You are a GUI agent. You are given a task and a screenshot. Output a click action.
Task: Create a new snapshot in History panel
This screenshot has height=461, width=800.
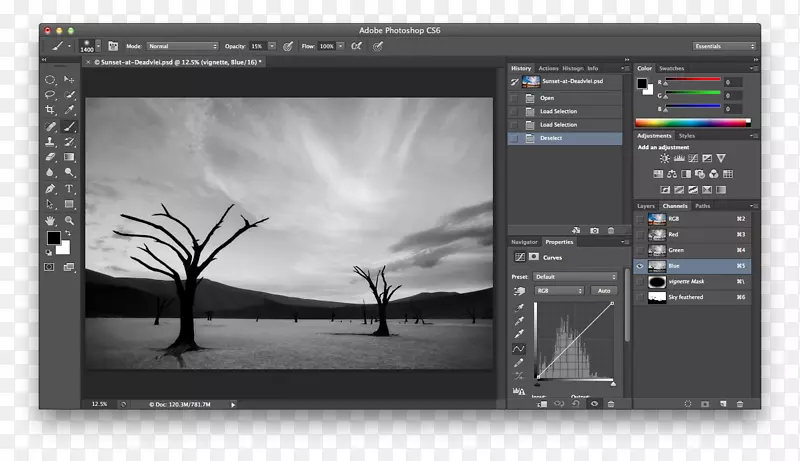click(x=594, y=230)
